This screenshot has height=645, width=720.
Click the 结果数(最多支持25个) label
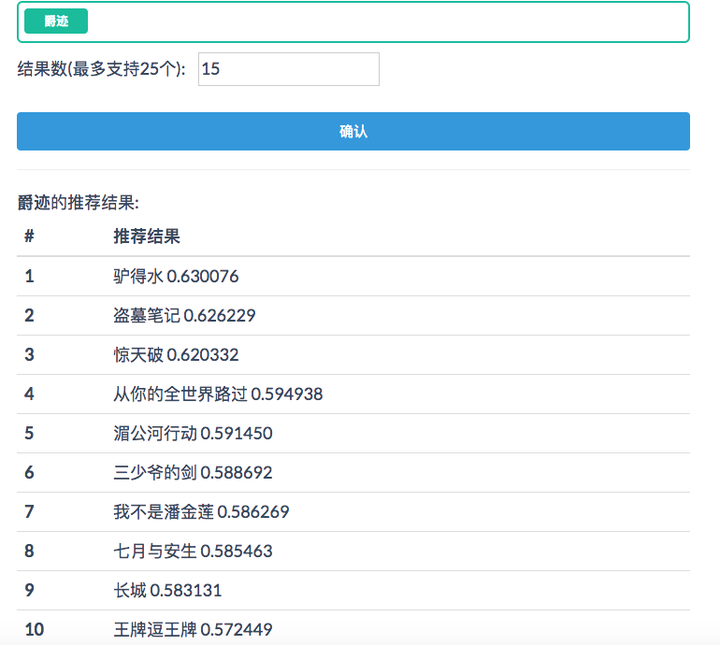click(101, 69)
